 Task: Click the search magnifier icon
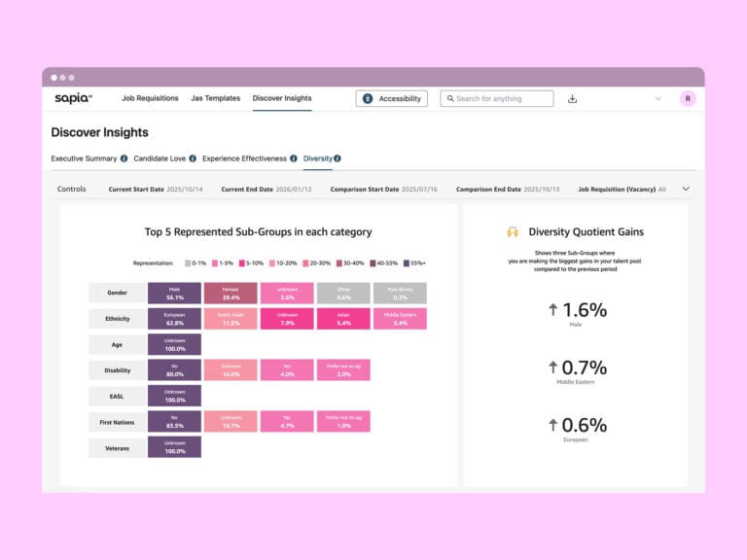click(x=450, y=98)
